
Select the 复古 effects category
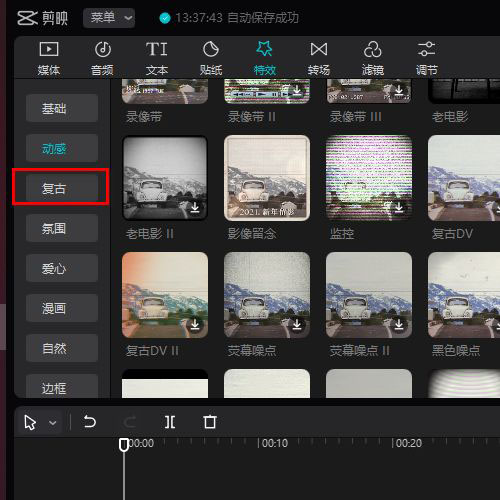[62, 188]
